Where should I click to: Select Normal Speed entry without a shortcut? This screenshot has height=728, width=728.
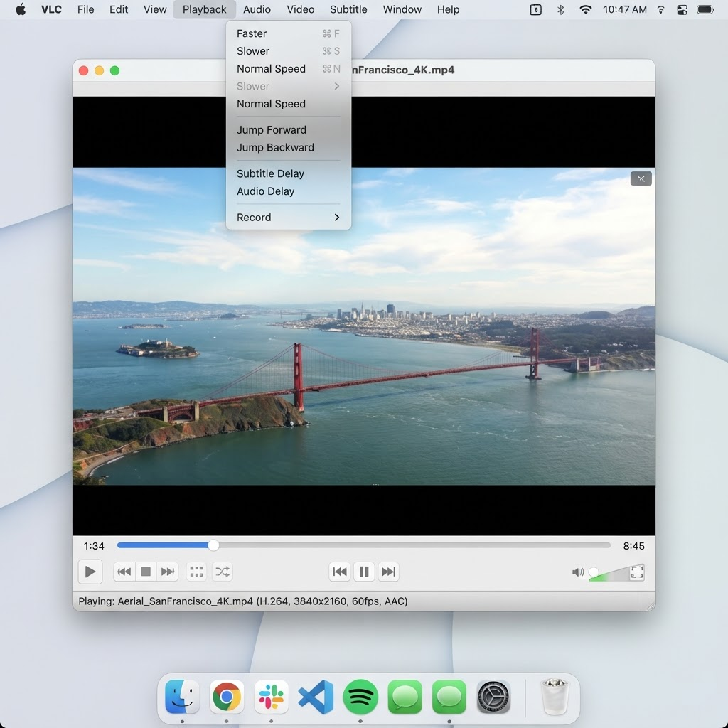click(x=289, y=104)
